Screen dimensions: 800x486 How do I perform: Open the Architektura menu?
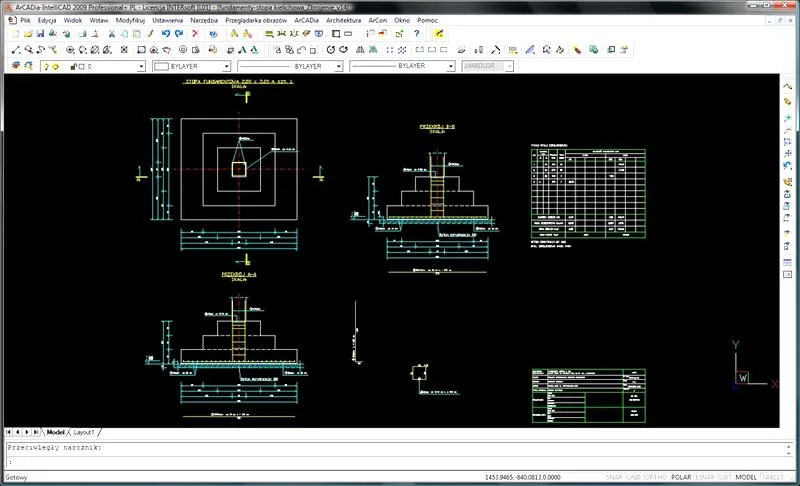click(x=343, y=20)
